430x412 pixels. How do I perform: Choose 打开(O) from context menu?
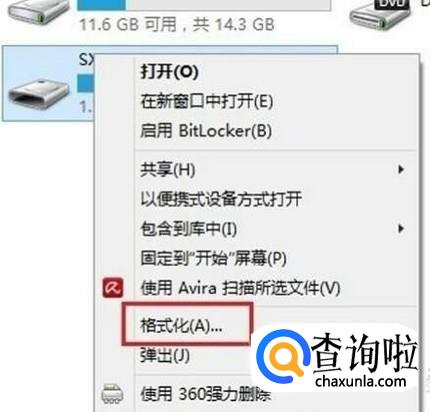(x=169, y=72)
